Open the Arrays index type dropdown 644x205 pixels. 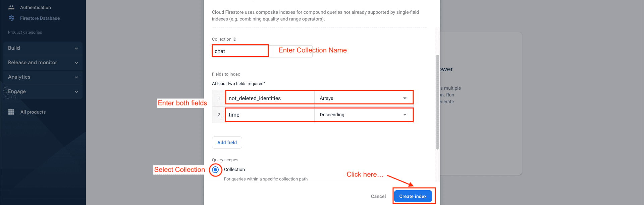click(363, 98)
